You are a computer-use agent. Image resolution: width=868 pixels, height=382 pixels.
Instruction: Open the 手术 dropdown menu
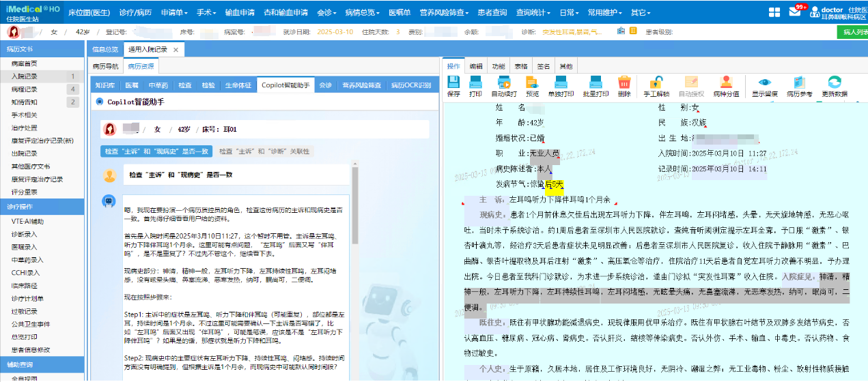(207, 12)
